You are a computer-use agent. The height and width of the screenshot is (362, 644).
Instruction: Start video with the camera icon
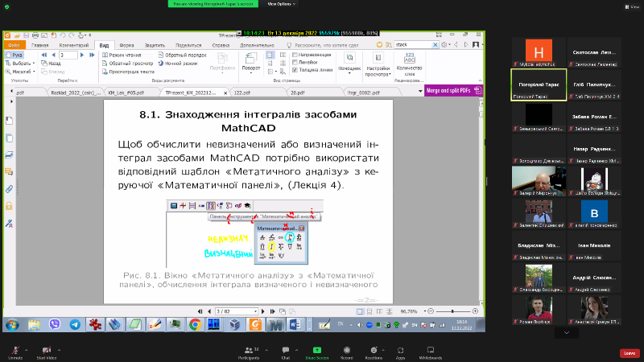pos(46,351)
